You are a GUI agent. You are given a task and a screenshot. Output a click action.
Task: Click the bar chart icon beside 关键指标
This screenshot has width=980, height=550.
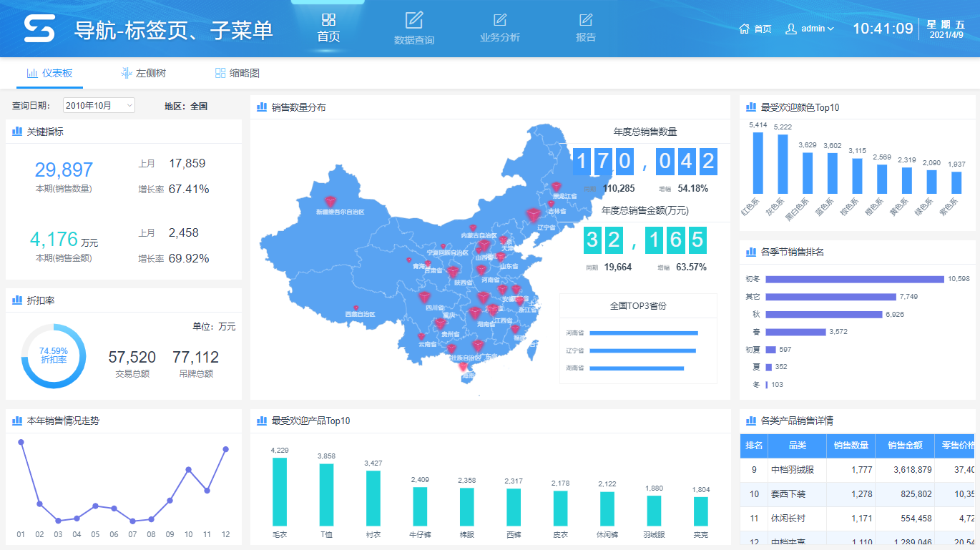17,132
